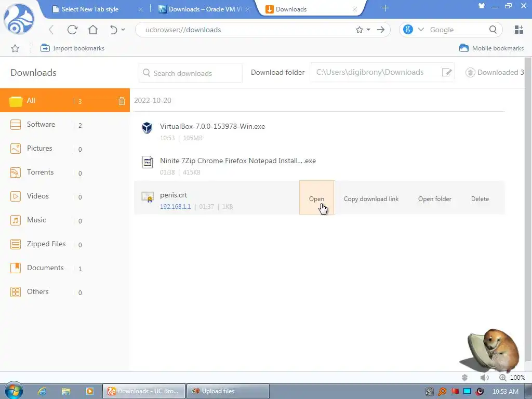The height and width of the screenshot is (399, 532).
Task: Click the status bar shield icon
Action: coord(465,378)
